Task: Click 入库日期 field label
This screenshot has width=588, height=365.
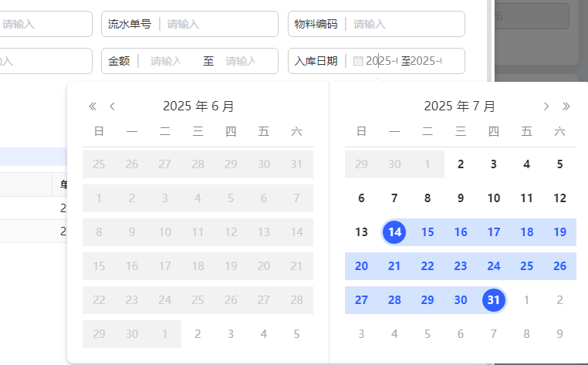Action: (x=316, y=61)
